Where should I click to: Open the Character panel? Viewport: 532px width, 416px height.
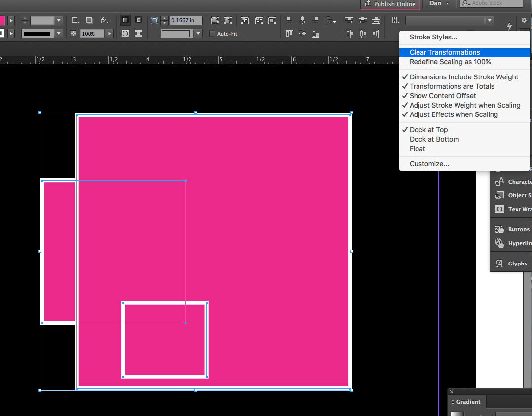514,181
